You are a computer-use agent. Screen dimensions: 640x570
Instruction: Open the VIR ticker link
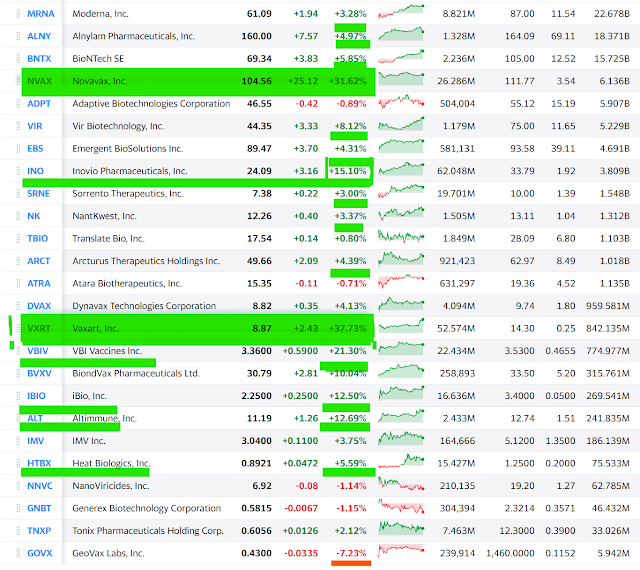click(x=35, y=126)
